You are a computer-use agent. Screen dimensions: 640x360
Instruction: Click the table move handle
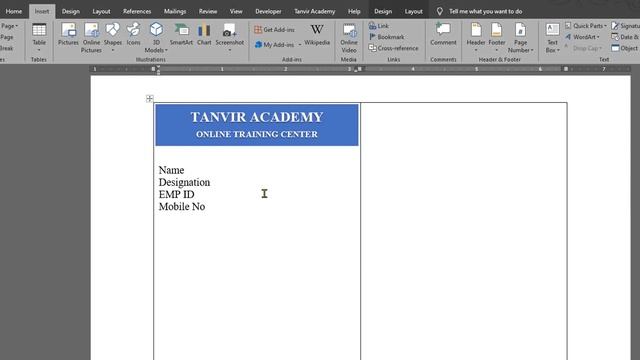149,98
